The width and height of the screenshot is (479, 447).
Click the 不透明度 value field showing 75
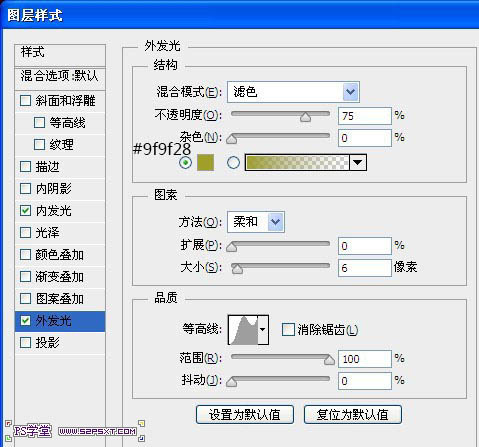(365, 116)
